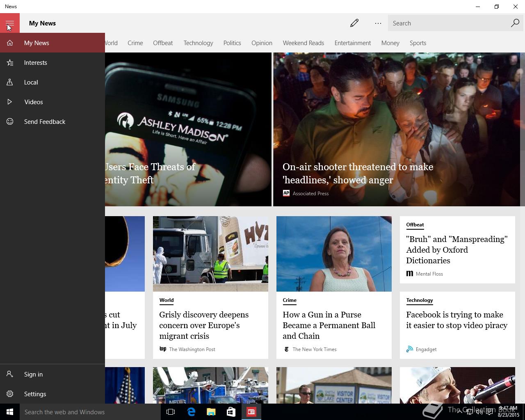Switch to the Entertainment tab
Image resolution: width=525 pixels, height=420 pixels.
[352, 43]
